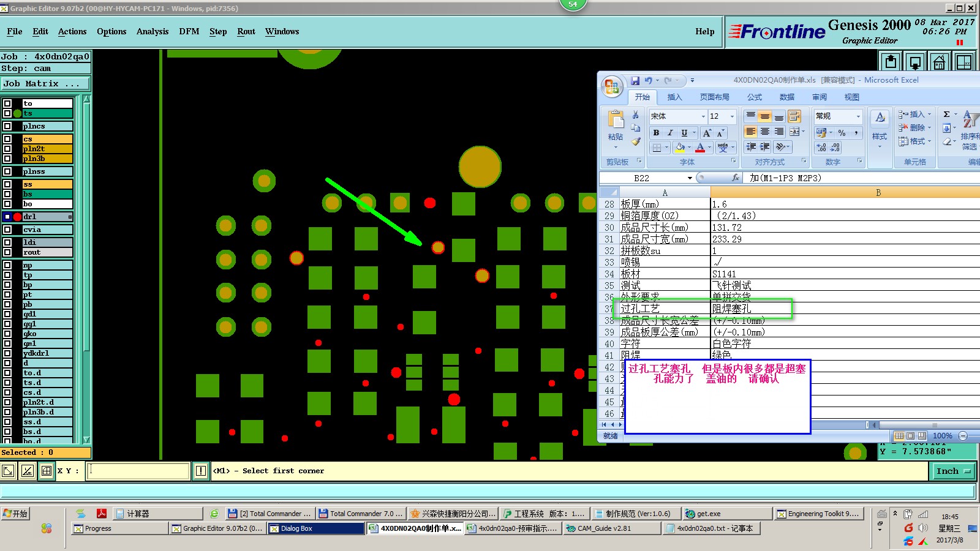The image size is (980, 551).
Task: Switch to CAM_Guide v2.81 taskbar item
Action: [x=611, y=528]
